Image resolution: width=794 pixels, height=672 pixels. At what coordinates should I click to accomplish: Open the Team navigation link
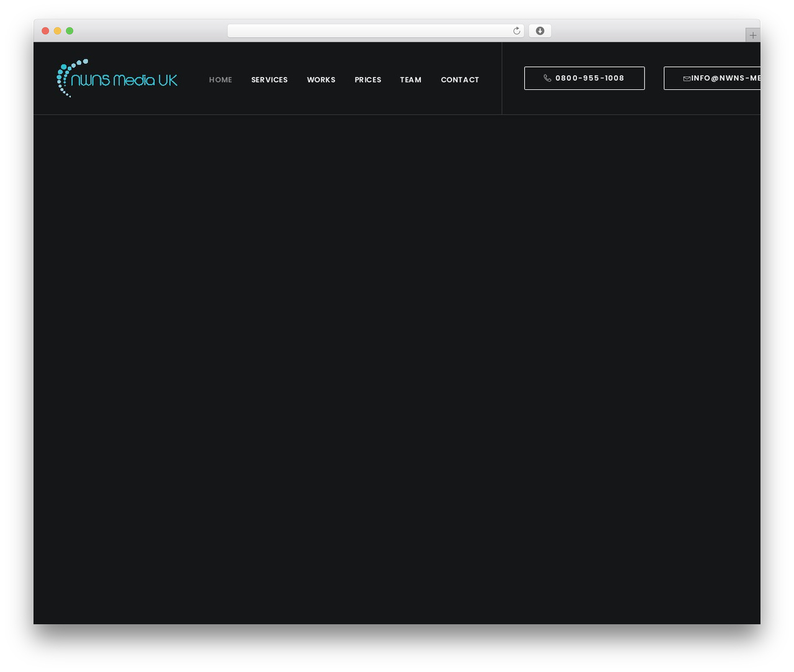coord(411,80)
